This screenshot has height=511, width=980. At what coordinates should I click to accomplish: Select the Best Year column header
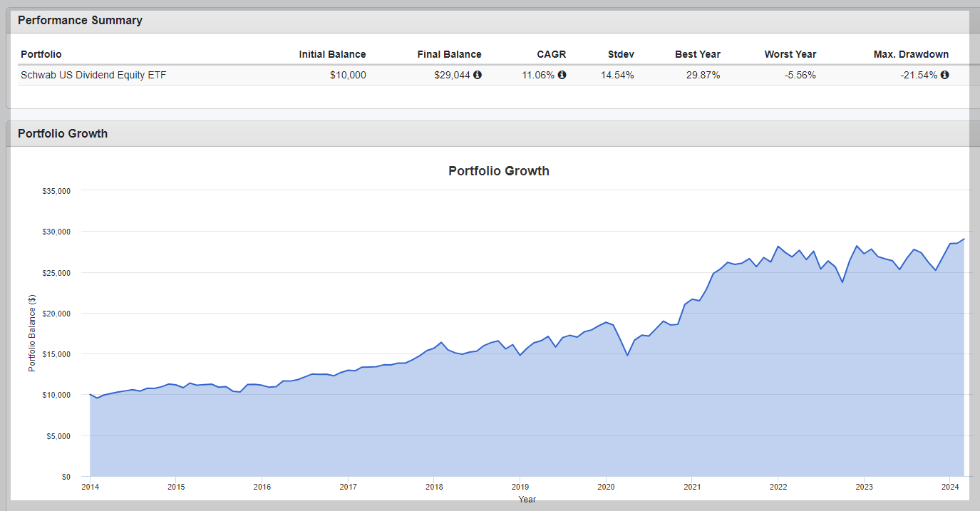coord(698,54)
